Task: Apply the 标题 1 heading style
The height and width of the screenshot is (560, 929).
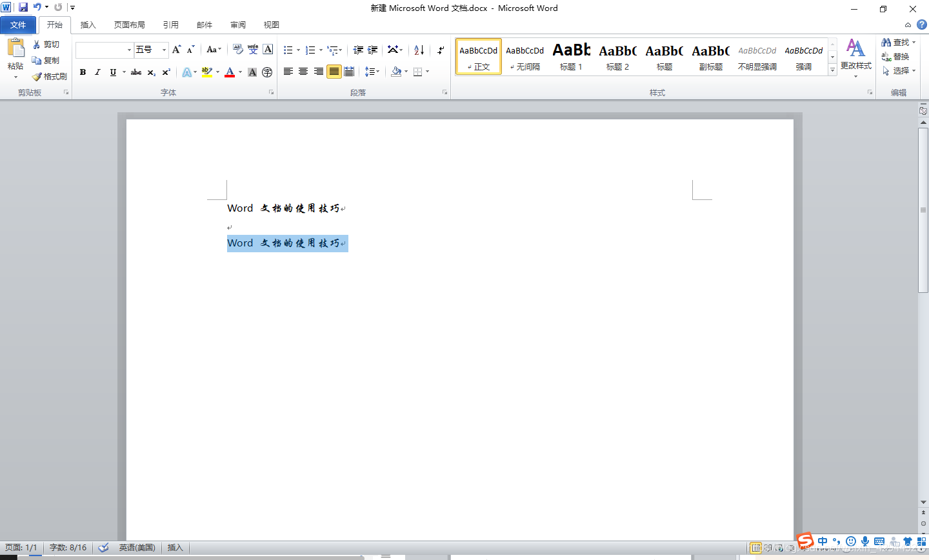Action: pyautogui.click(x=571, y=57)
